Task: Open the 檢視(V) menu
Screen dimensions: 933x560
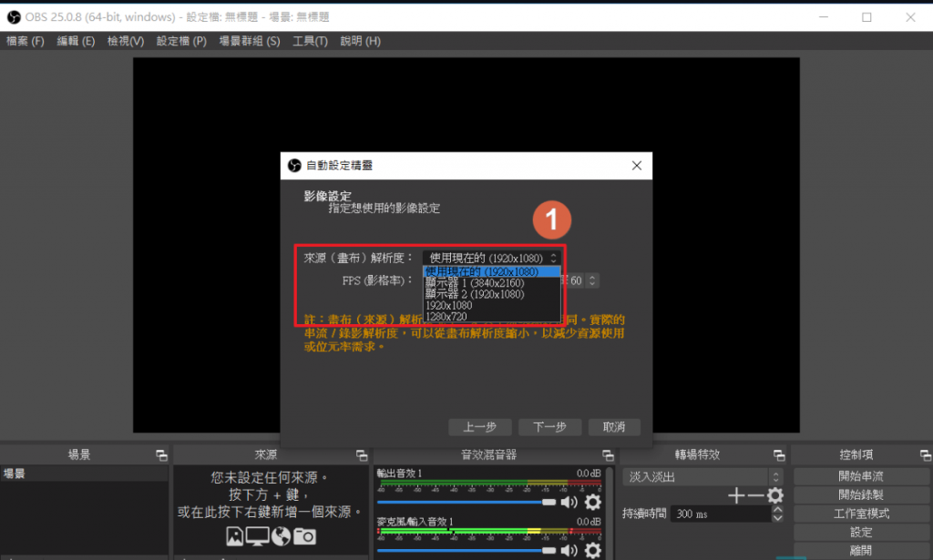Action: [126, 41]
